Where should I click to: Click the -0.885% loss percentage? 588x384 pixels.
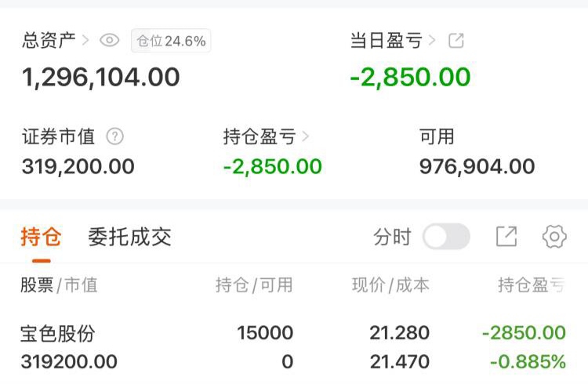tap(528, 361)
